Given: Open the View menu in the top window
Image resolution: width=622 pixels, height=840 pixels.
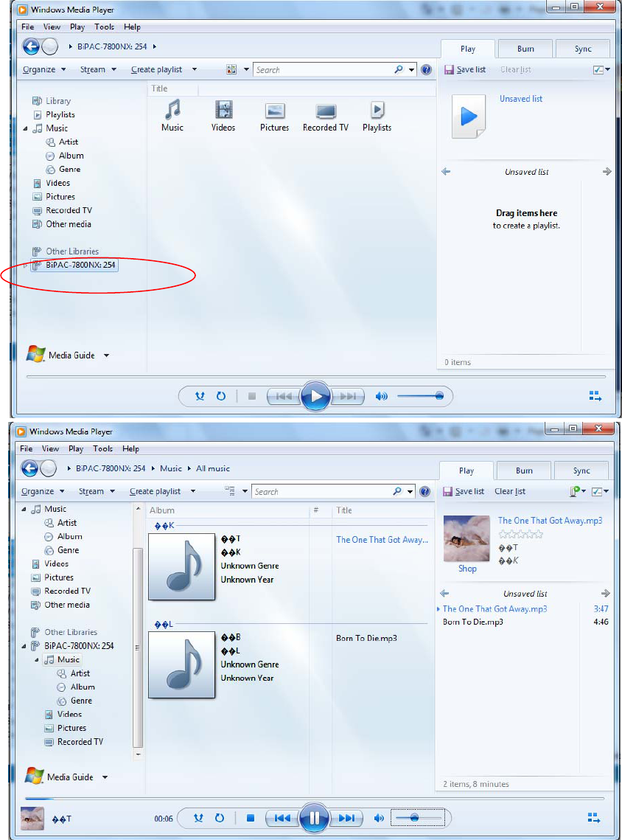Looking at the screenshot, I should click(x=52, y=27).
